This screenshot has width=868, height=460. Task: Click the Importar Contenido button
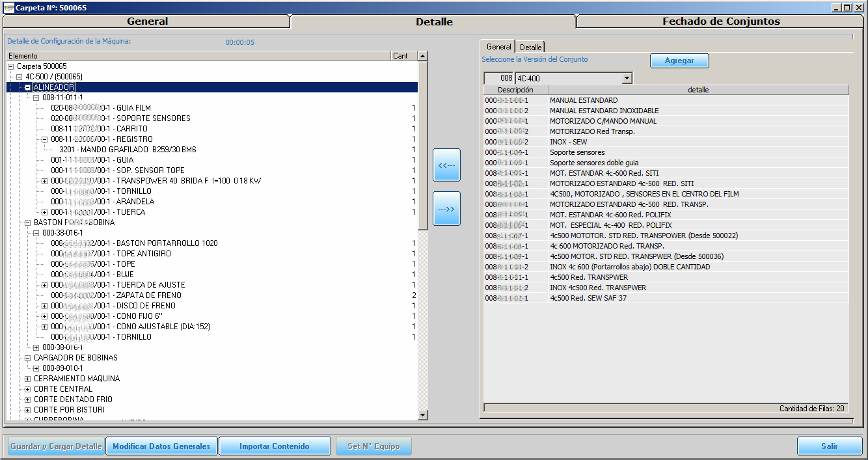[x=274, y=446]
